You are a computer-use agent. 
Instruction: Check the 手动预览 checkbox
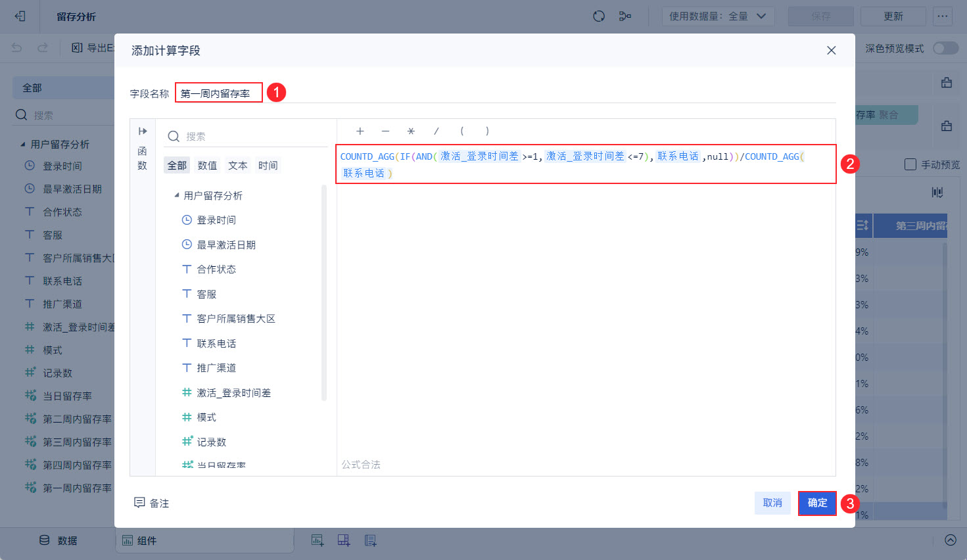pyautogui.click(x=910, y=164)
